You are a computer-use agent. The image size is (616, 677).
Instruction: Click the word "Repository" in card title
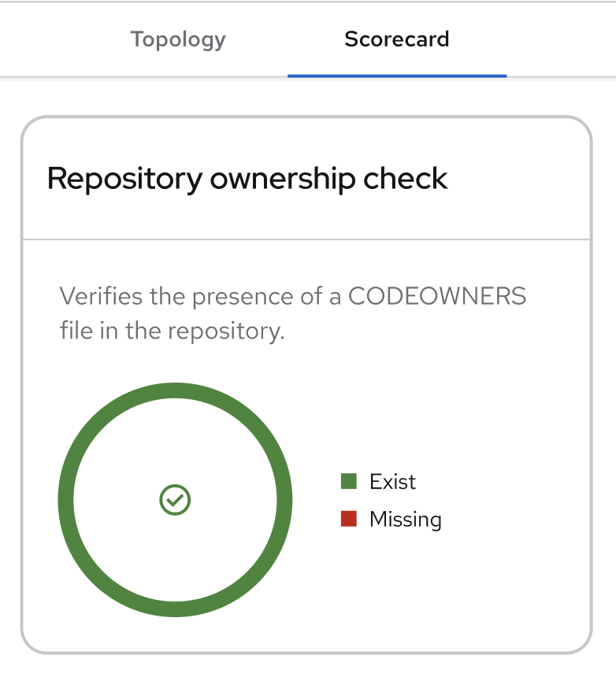[x=124, y=179]
